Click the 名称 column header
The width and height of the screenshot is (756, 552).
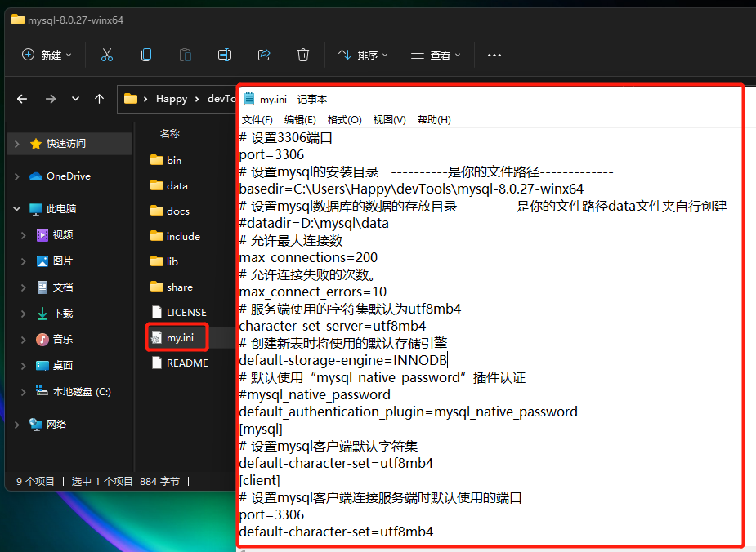point(170,133)
